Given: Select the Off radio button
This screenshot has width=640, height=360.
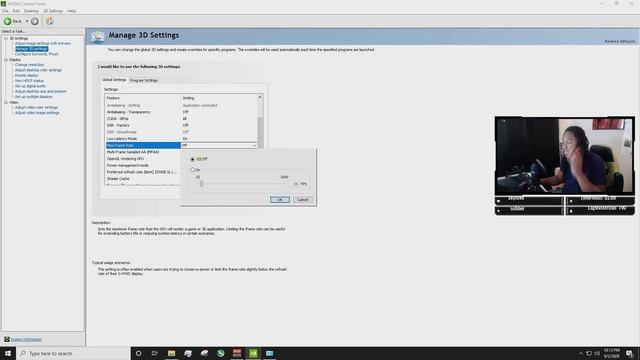Looking at the screenshot, I should click(193, 159).
